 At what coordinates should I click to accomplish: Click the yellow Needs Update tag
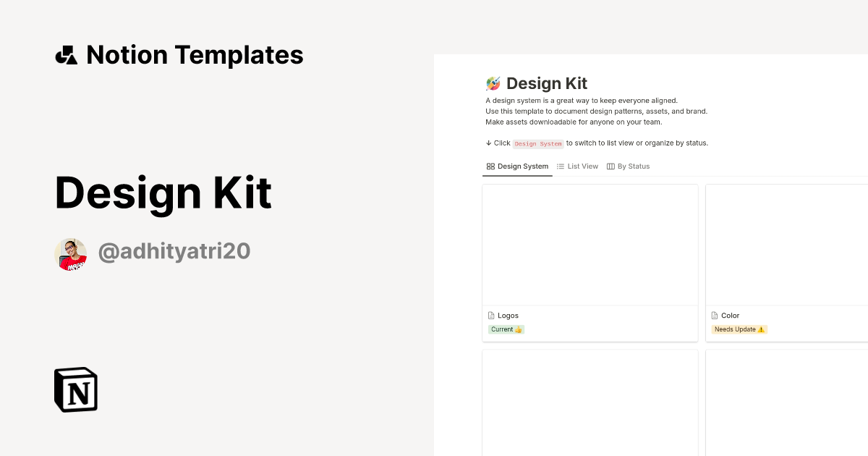tap(739, 329)
